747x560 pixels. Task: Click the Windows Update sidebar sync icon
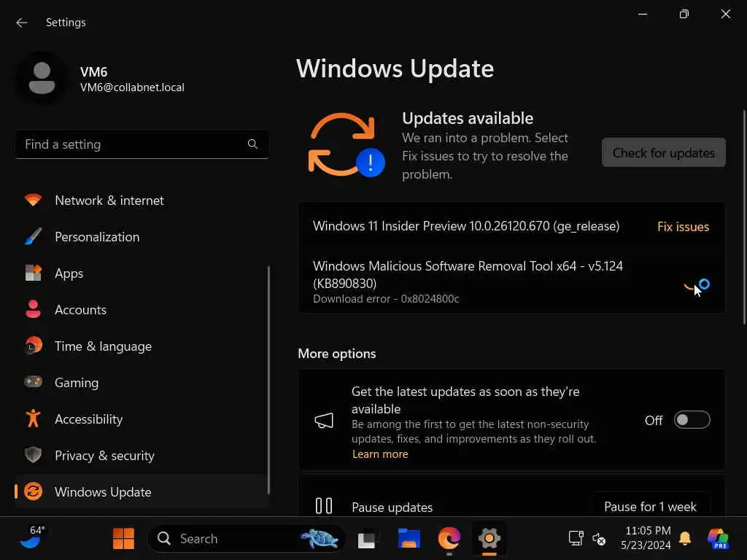click(x=33, y=491)
